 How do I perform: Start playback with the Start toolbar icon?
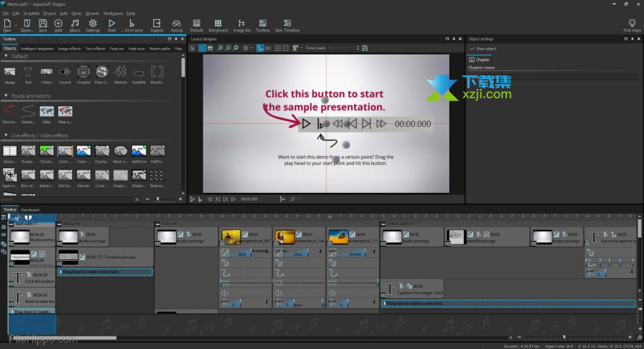coord(112,25)
